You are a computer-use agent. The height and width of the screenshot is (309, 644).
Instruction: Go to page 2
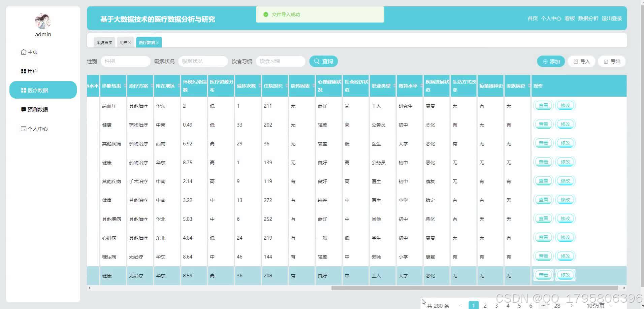click(485, 305)
